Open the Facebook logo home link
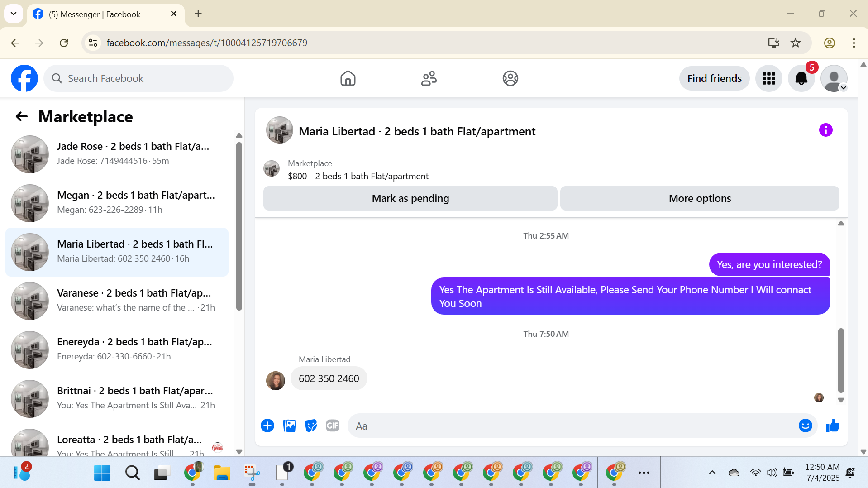This screenshot has height=488, width=868. pyautogui.click(x=24, y=78)
